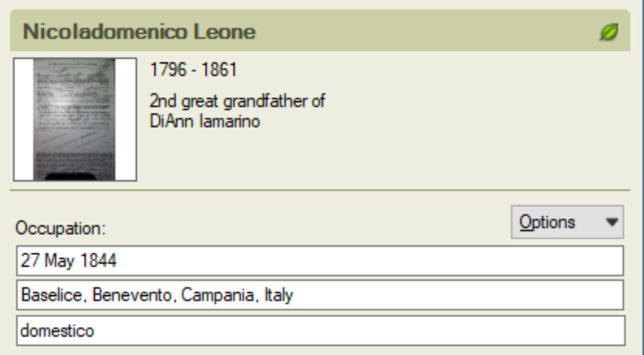Click the Occupation label

[x=60, y=228]
